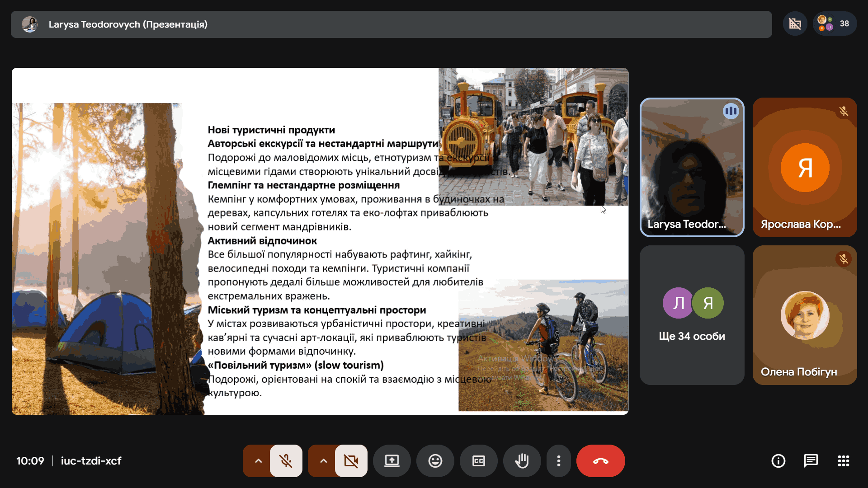Select Ярослава Кор... participant tile

805,167
